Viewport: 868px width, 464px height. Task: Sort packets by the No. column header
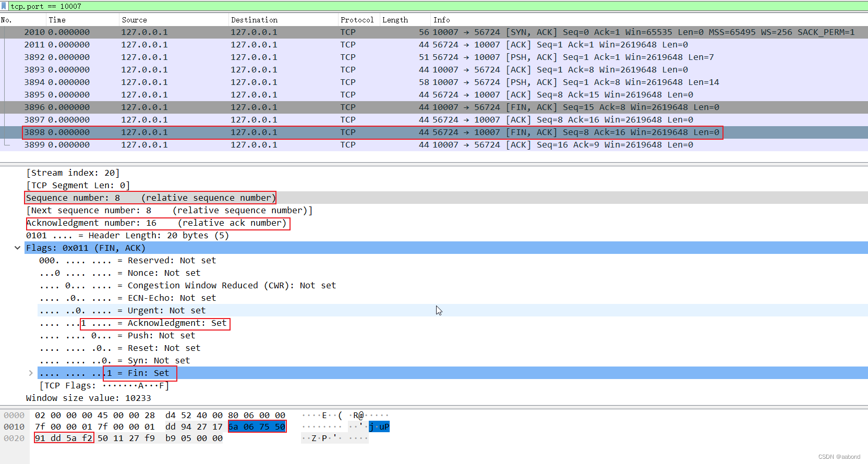(x=23, y=20)
